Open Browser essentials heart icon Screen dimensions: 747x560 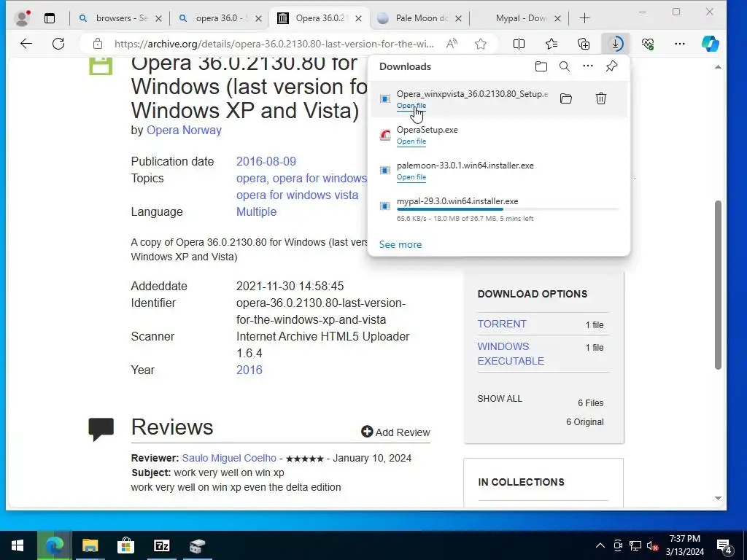pyautogui.click(x=648, y=44)
